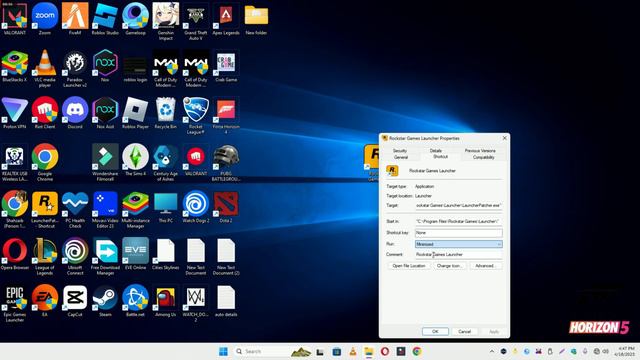Select the PC Health Check icon
Screen dimensions: 640x360
point(75,209)
